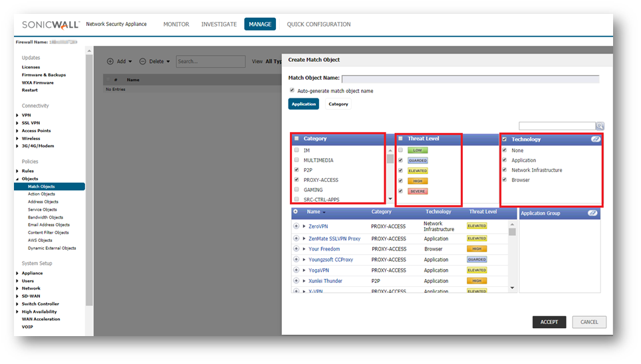This screenshot has height=364, width=641.
Task: Select the SEVERE threat level color badge
Action: 418,191
